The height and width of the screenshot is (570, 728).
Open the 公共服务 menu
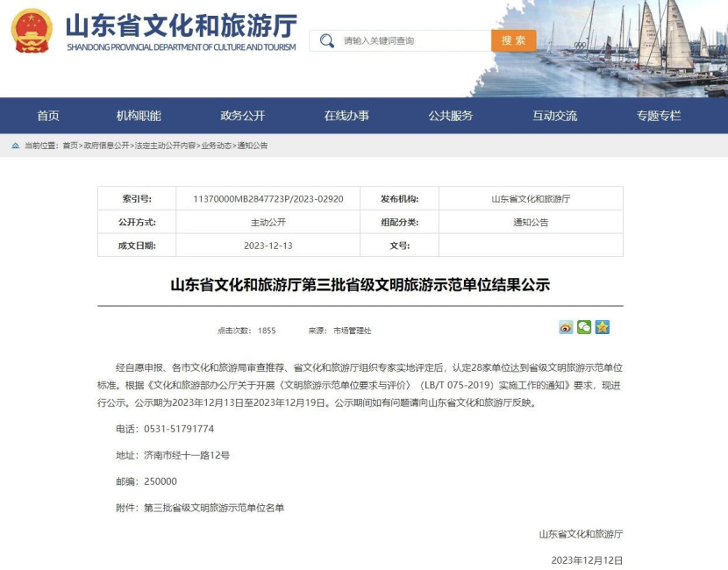[x=450, y=116]
